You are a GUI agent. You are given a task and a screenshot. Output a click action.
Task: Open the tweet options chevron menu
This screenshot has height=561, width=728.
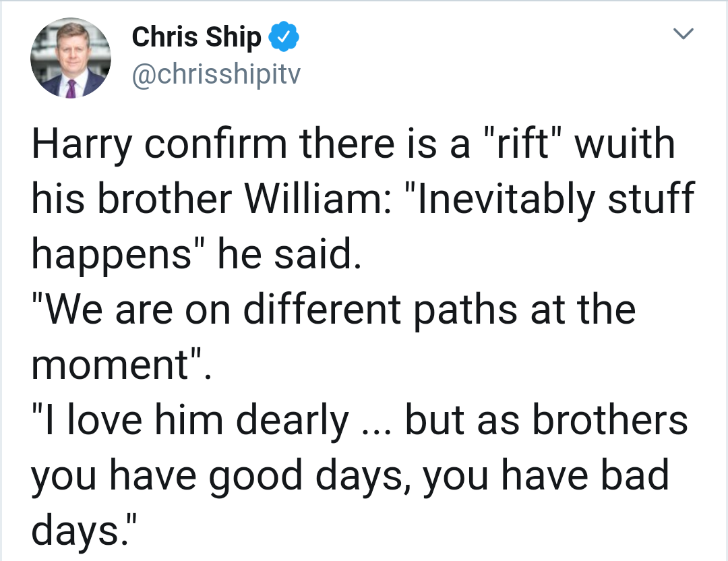pos(684,34)
